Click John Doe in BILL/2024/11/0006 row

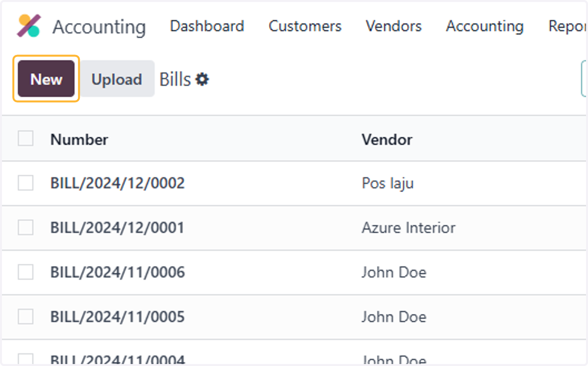[x=394, y=272]
